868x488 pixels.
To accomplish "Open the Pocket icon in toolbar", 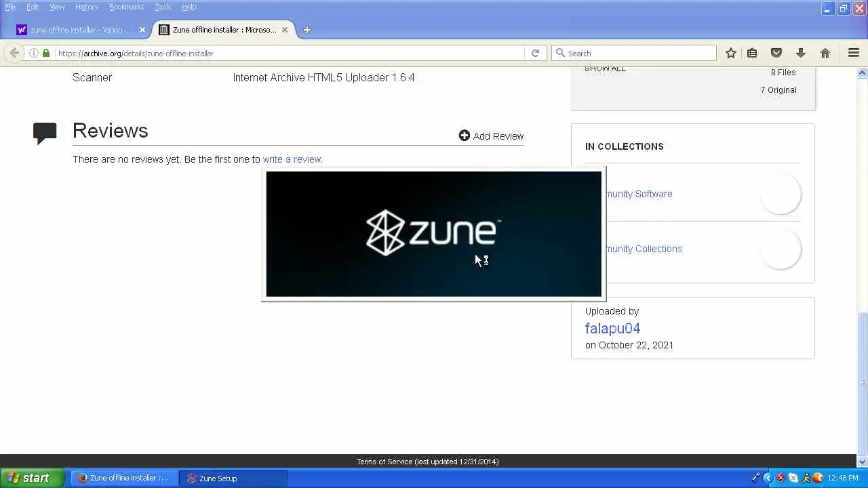I will 776,53.
